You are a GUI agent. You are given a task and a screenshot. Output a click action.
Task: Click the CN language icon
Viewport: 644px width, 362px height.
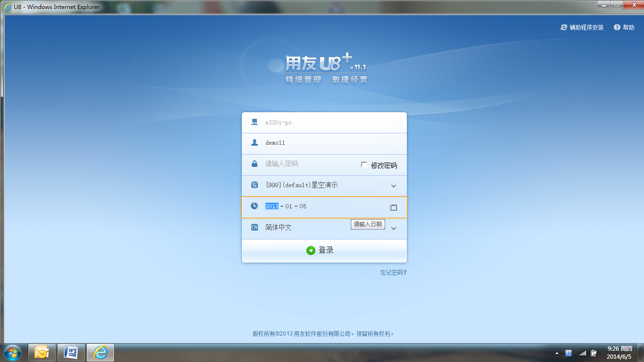click(x=255, y=227)
